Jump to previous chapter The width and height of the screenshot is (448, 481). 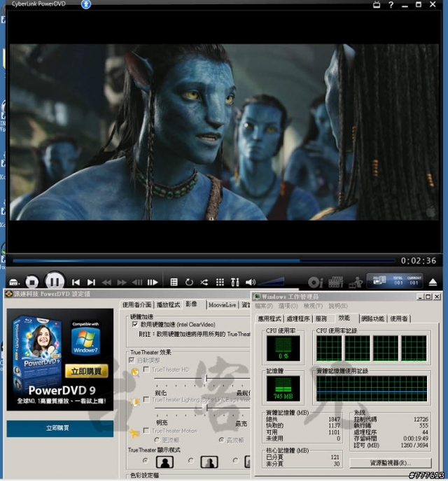[76, 282]
